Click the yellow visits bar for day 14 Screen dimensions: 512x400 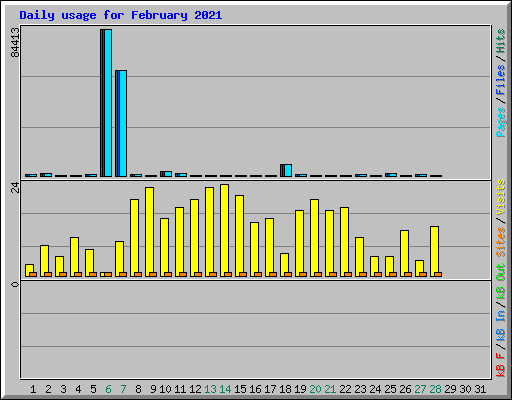coord(224,230)
